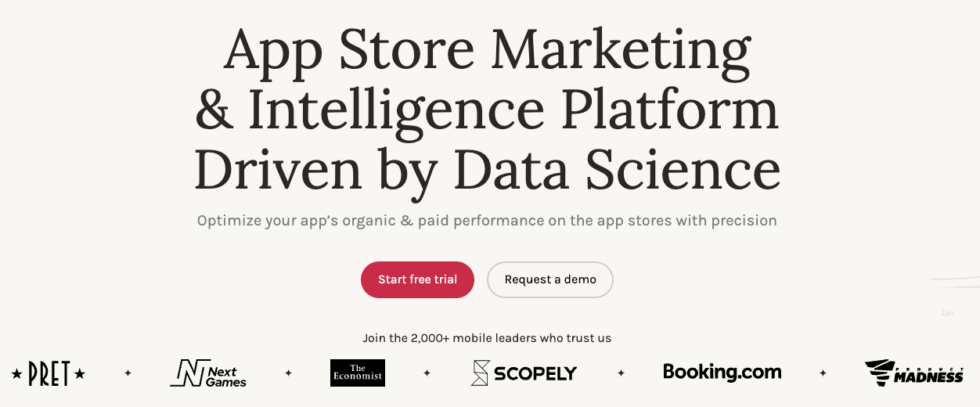Select star separator between Economist and Scopely

coord(427,373)
